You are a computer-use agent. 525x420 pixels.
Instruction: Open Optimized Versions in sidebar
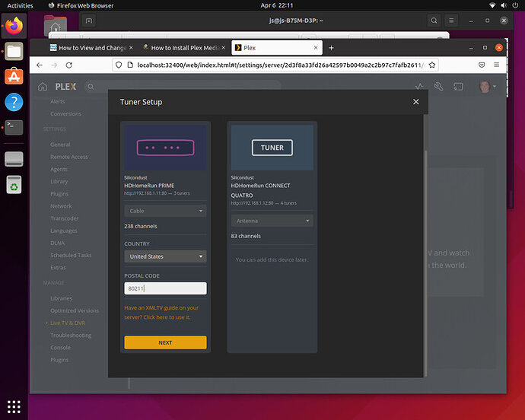click(x=75, y=310)
